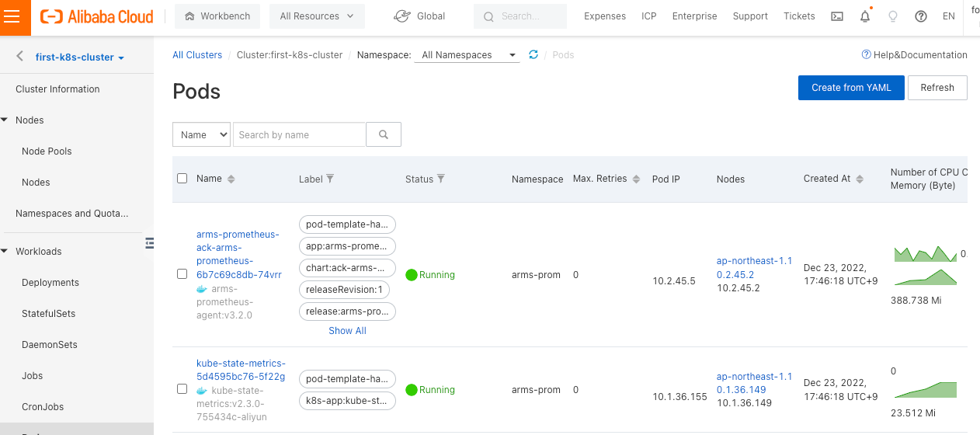
Task: Click the Refresh button
Action: click(x=937, y=88)
